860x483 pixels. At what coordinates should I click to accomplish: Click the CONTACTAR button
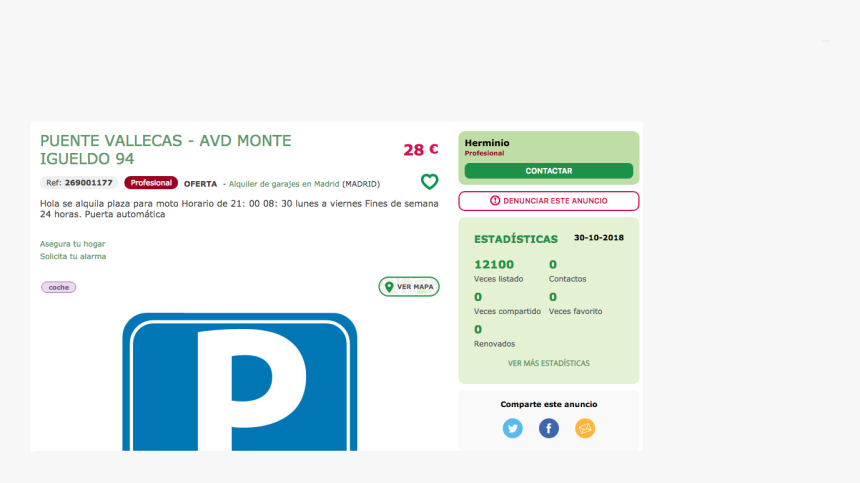pos(548,171)
